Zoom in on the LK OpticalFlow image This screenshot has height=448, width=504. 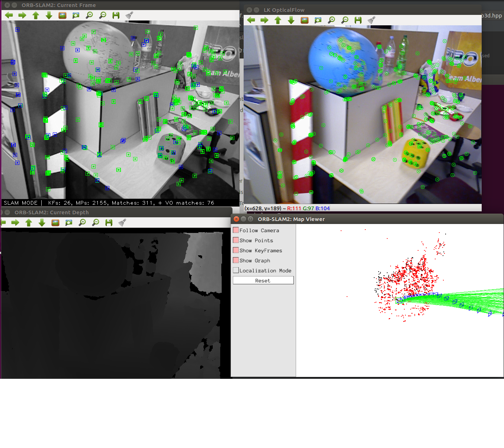tap(331, 20)
